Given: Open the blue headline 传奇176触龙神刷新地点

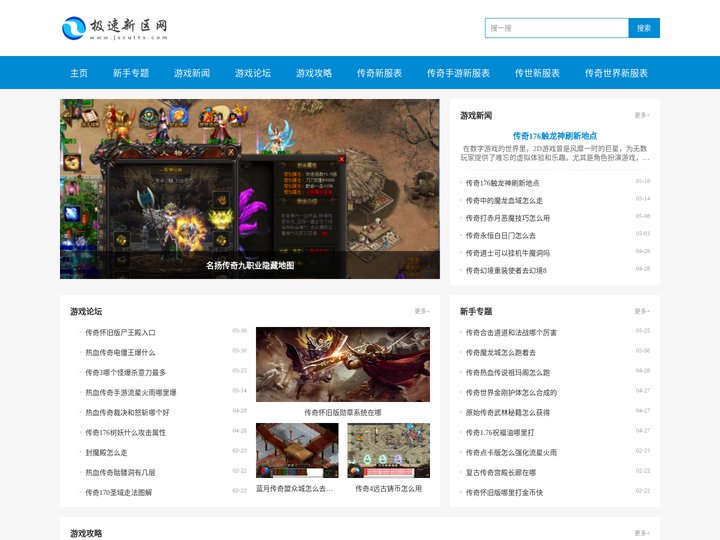Looking at the screenshot, I should (x=555, y=136).
